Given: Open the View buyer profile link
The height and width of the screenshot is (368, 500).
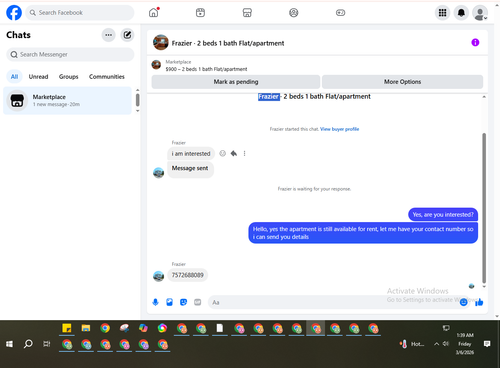Looking at the screenshot, I should pyautogui.click(x=339, y=129).
